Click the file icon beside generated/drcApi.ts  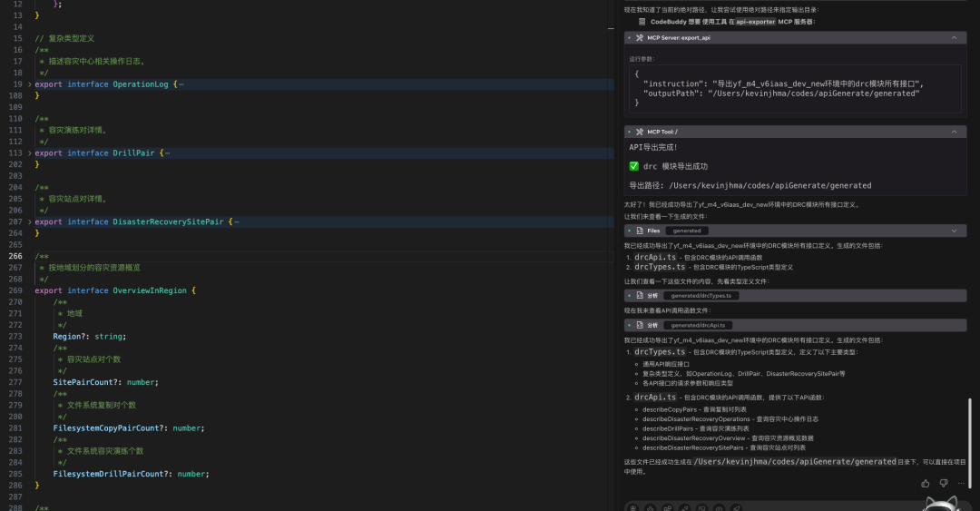pyautogui.click(x=639, y=325)
